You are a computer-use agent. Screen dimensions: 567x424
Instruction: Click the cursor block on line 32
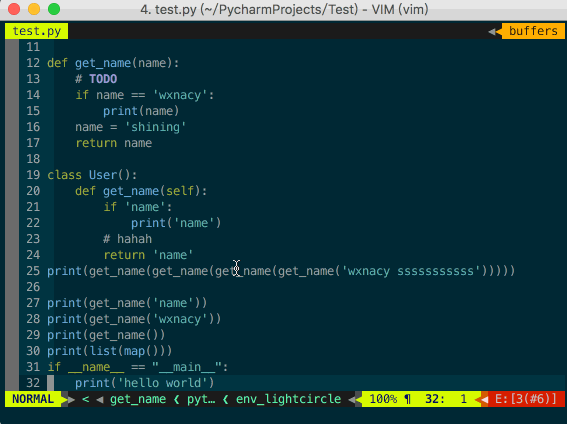[x=51, y=383]
